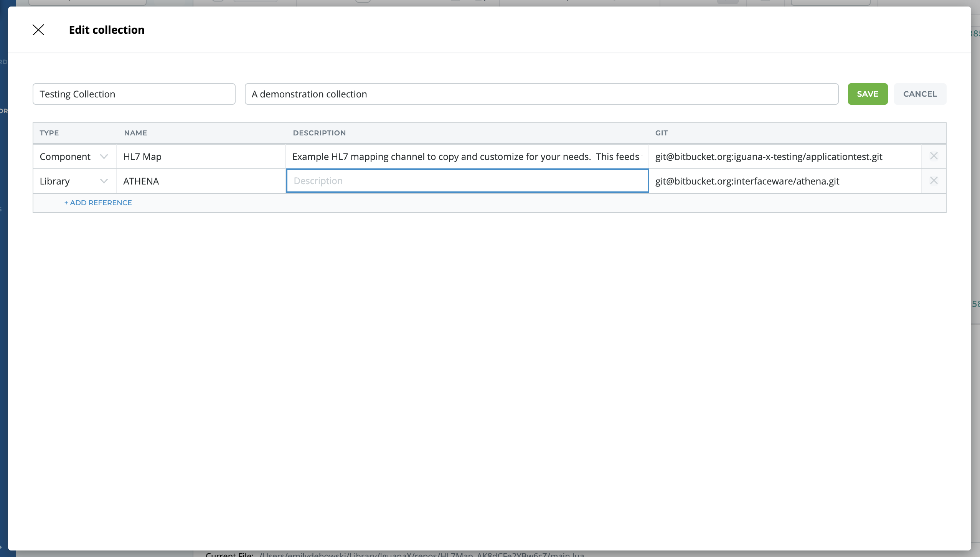Close the Edit collection dialog

pyautogui.click(x=38, y=30)
